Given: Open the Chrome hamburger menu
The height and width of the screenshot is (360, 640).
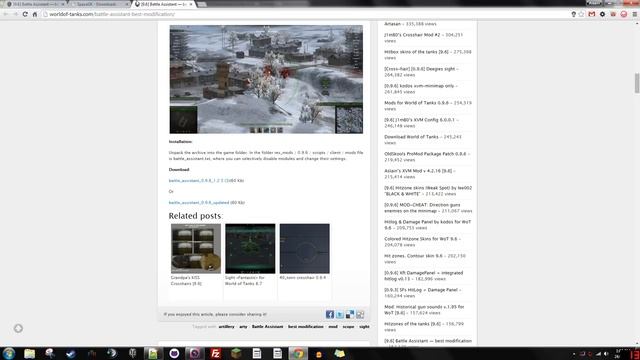Looking at the screenshot, I should pyautogui.click(x=635, y=14).
